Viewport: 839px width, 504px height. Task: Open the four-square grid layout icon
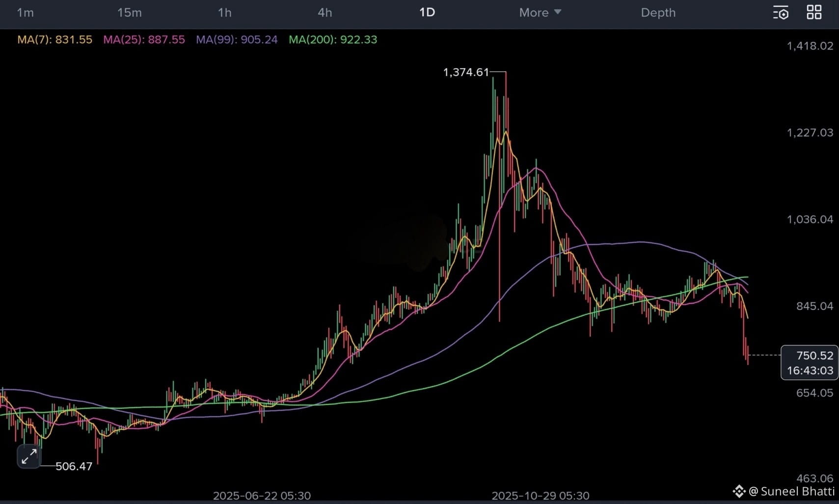pos(814,13)
